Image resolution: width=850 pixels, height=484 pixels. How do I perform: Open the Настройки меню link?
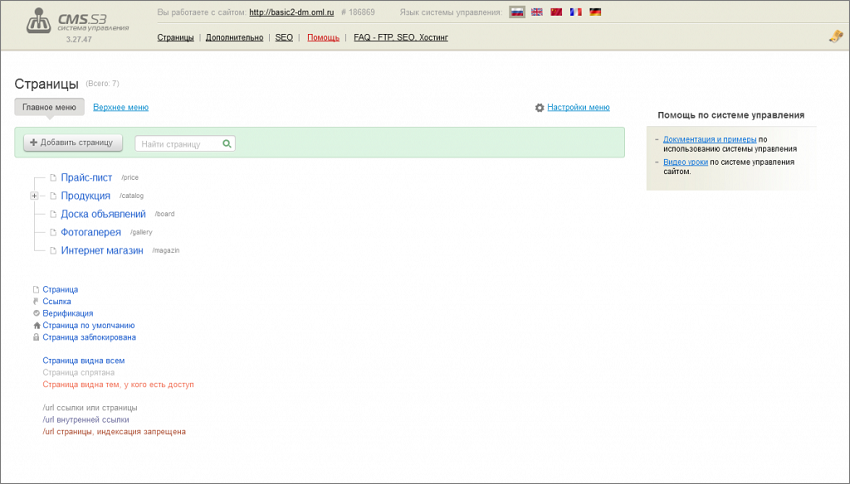point(578,107)
